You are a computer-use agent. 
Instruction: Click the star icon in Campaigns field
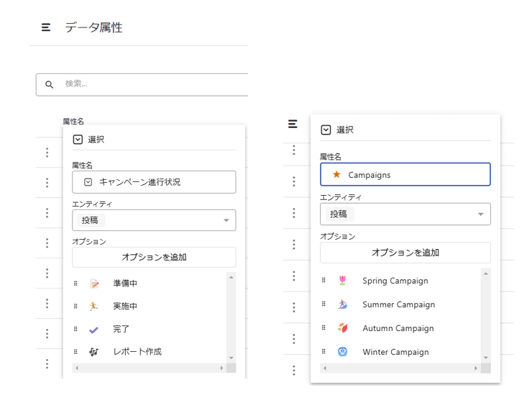pyautogui.click(x=336, y=174)
